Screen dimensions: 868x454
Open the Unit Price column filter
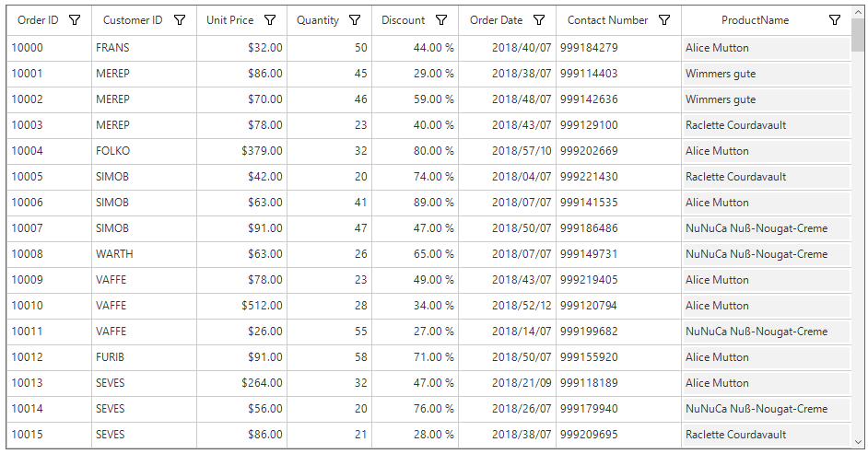[x=270, y=20]
